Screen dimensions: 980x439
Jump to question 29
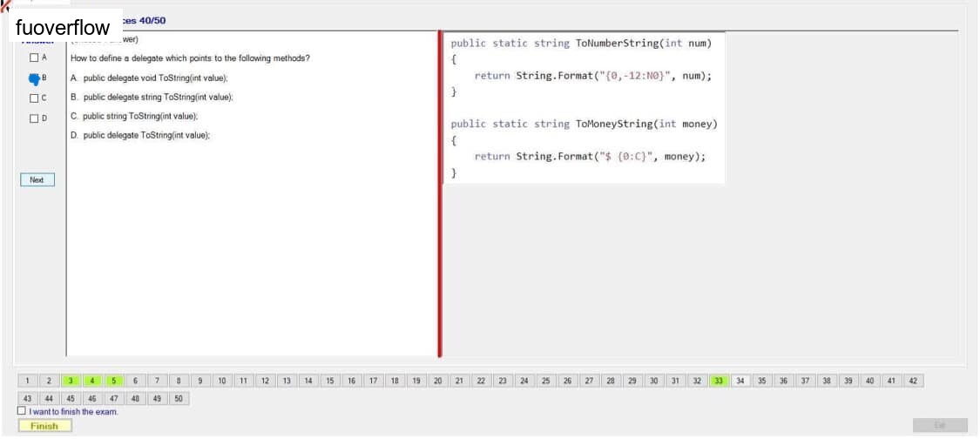coord(632,381)
